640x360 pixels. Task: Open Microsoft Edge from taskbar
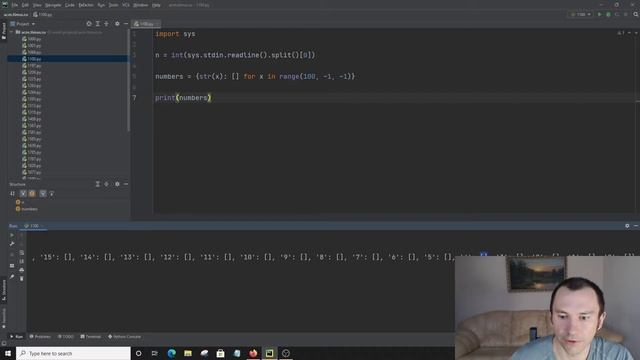point(171,353)
